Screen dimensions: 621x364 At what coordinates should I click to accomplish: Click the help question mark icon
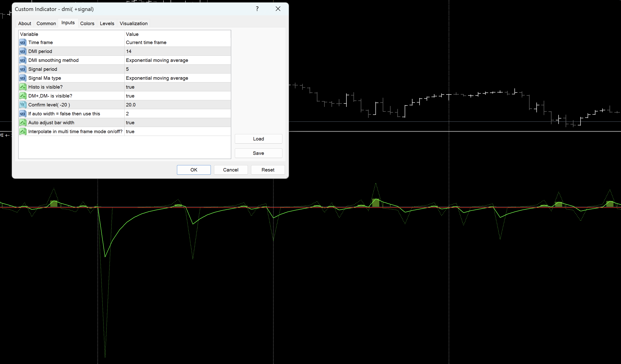(257, 9)
